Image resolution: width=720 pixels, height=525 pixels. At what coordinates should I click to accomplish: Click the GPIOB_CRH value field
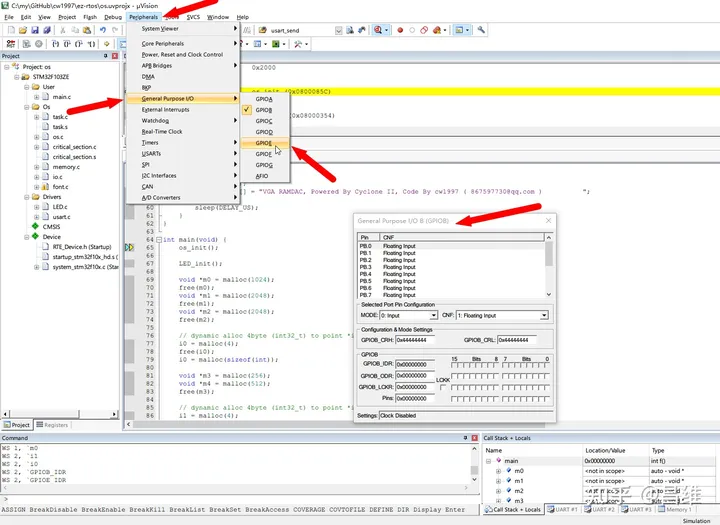click(415, 340)
